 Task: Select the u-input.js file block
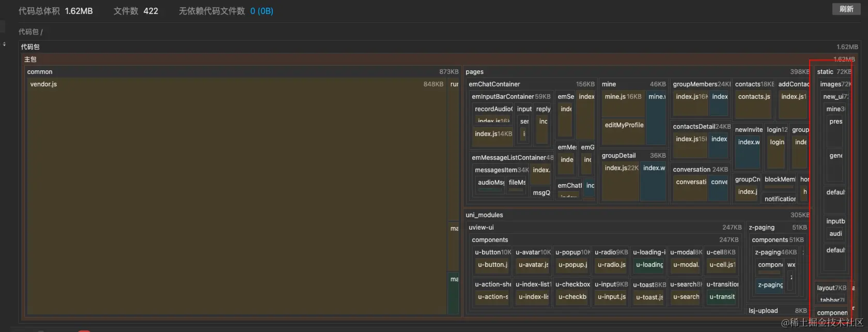tap(611, 298)
